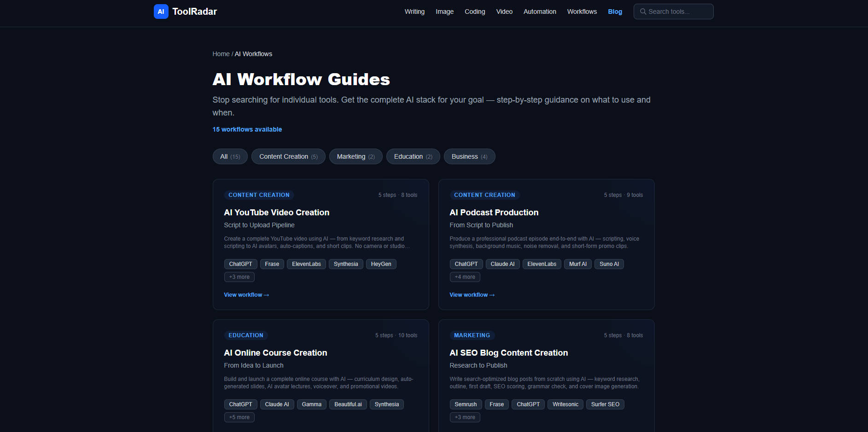The height and width of the screenshot is (432, 868).
Task: Click '5 steps · 9 tools' text
Action: pos(623,195)
